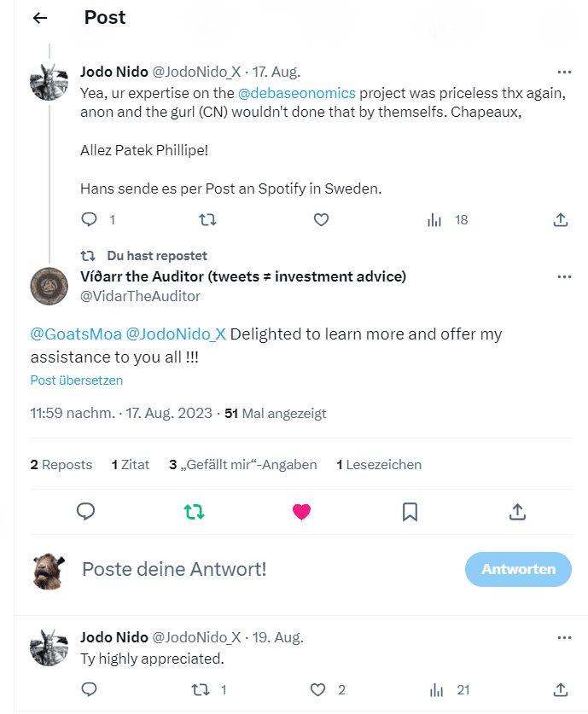Share Jodo Nido's 17. Aug. post
The width and height of the screenshot is (588, 714).
(x=561, y=220)
